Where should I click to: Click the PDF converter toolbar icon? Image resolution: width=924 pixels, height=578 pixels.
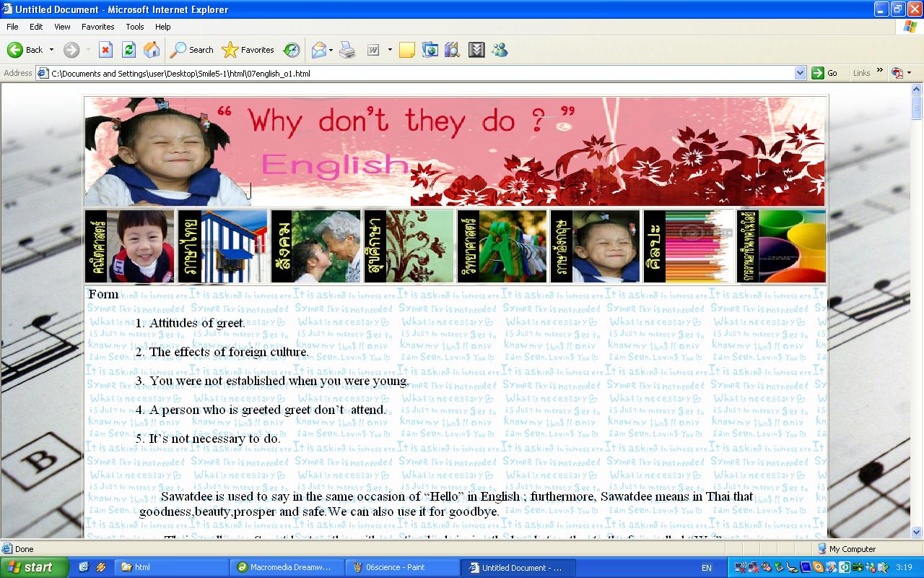coord(897,73)
